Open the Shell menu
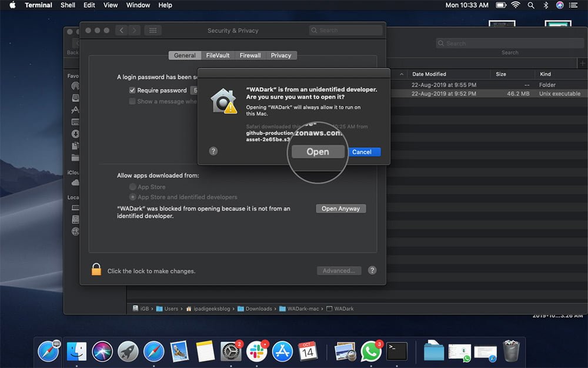Viewport: 588px width, 368px height. 68,5
